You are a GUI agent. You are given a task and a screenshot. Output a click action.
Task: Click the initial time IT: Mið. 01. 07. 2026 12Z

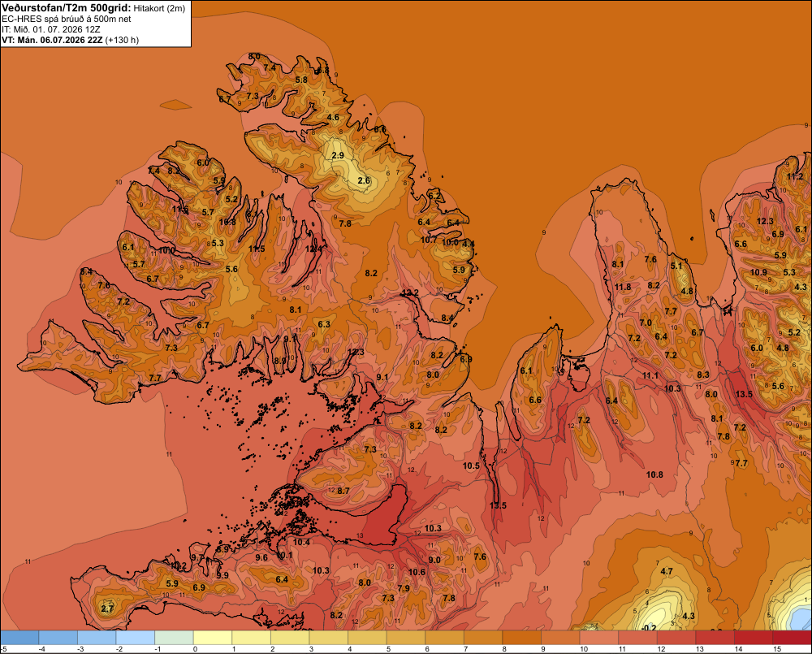pyautogui.click(x=50, y=29)
